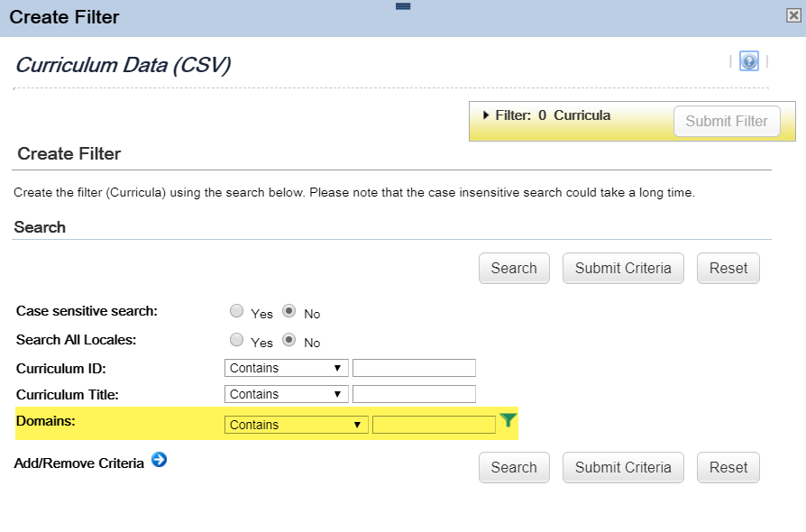Click the drag handle atop the dialog
Viewport: 806px width, 532px height.
coord(403,6)
